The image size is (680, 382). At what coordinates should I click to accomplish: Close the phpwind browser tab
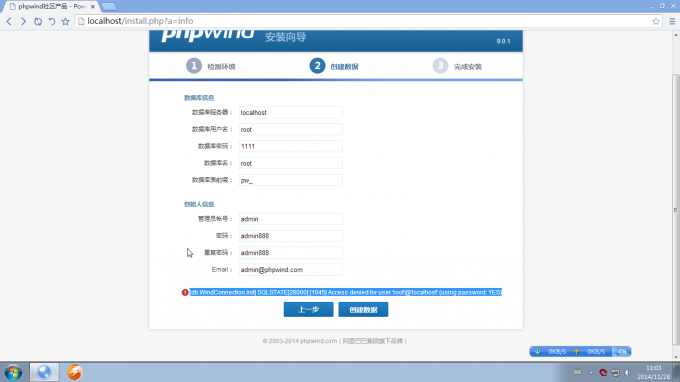92,7
